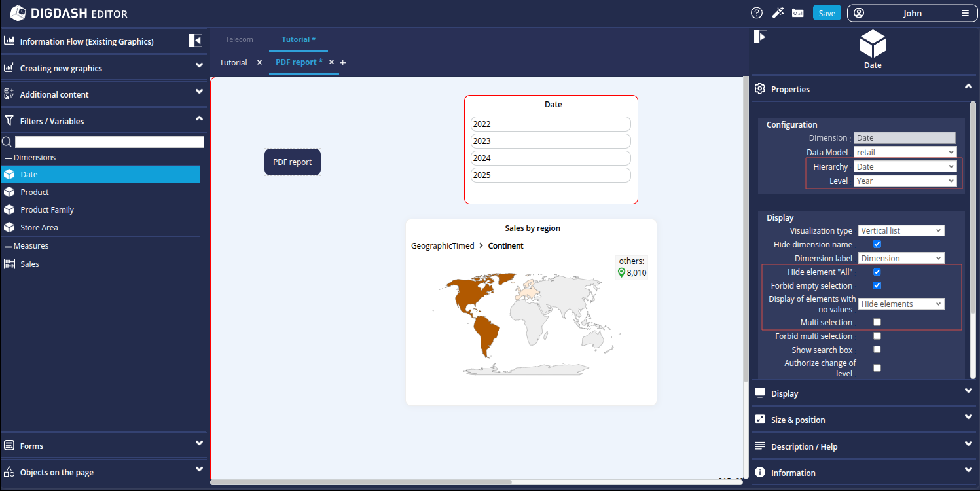Switch to the Tutorial page tab

point(233,63)
